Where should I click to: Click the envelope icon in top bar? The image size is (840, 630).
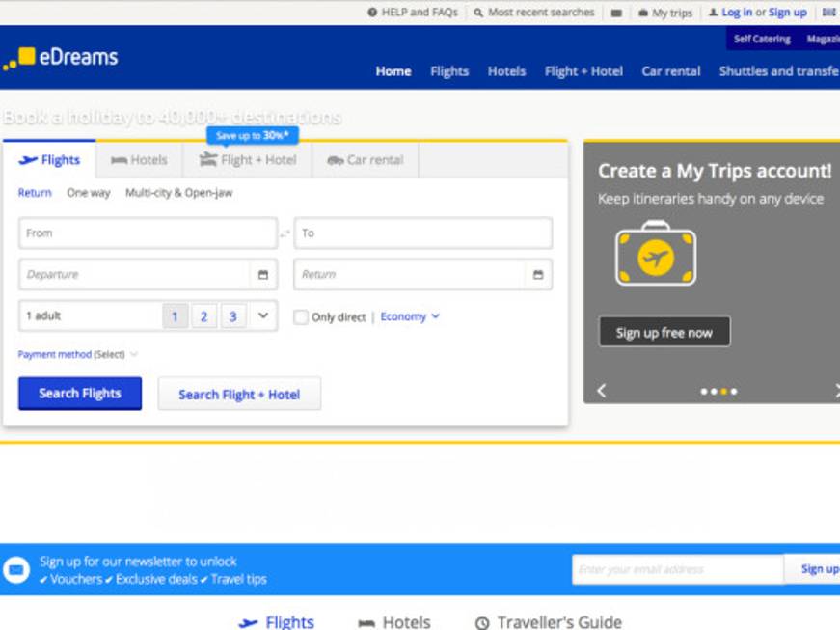tap(616, 13)
